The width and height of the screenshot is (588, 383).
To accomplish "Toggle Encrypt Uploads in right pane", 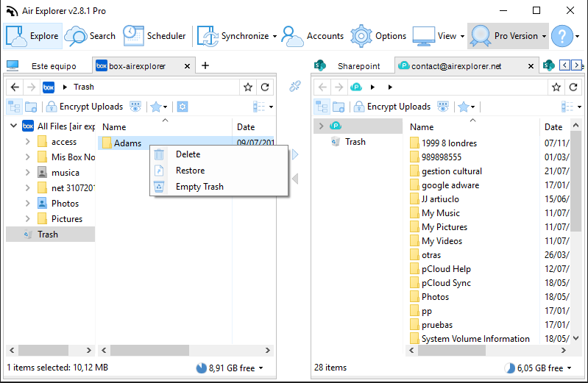I will tap(392, 107).
